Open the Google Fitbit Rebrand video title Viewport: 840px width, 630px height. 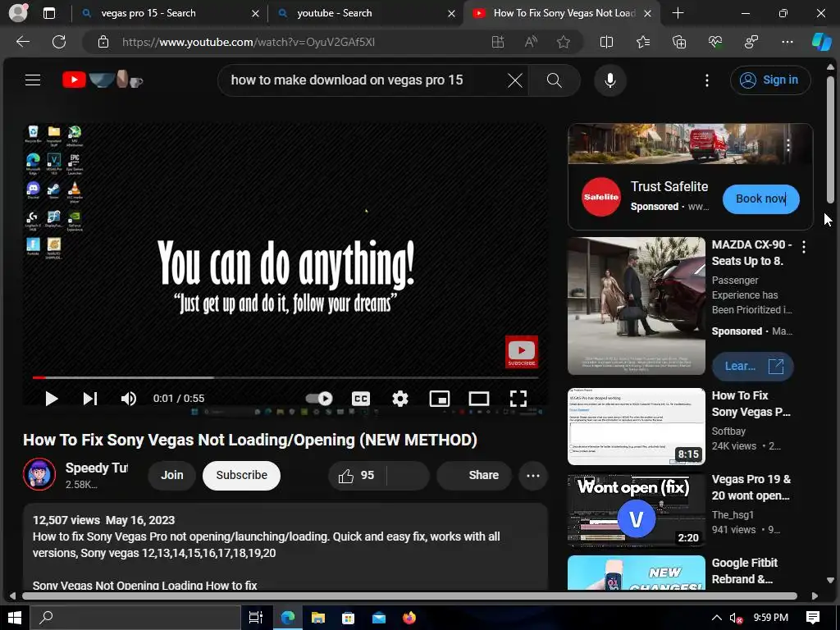[x=745, y=571]
